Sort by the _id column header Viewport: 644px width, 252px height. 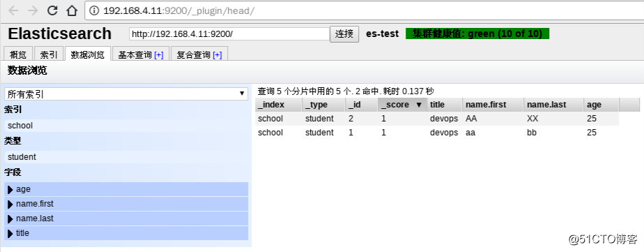[362, 105]
